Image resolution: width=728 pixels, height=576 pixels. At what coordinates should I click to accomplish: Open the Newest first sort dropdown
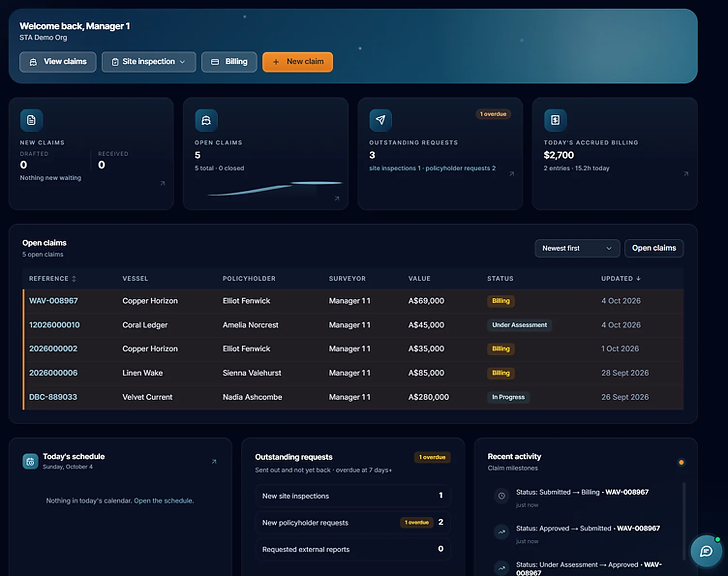[x=577, y=248]
